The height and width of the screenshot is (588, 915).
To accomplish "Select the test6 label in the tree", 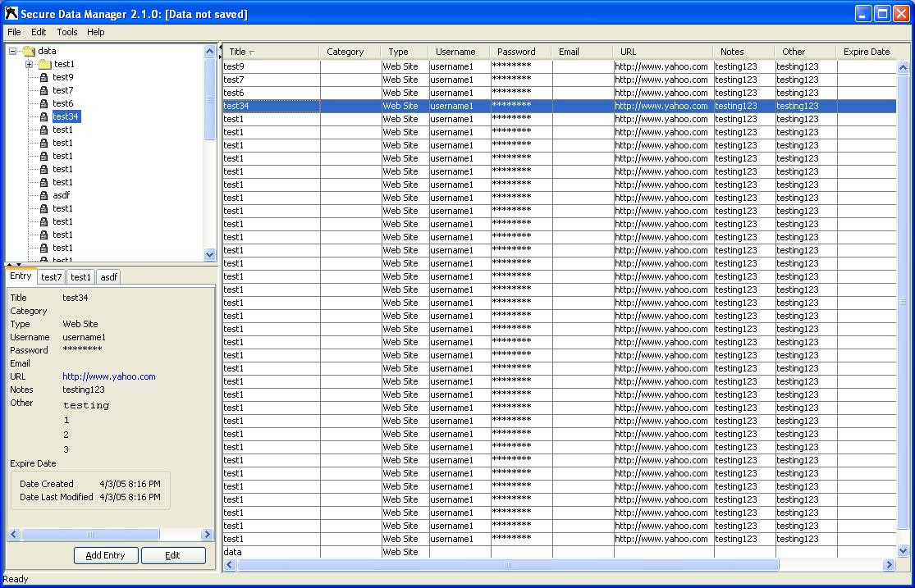I will pos(63,103).
